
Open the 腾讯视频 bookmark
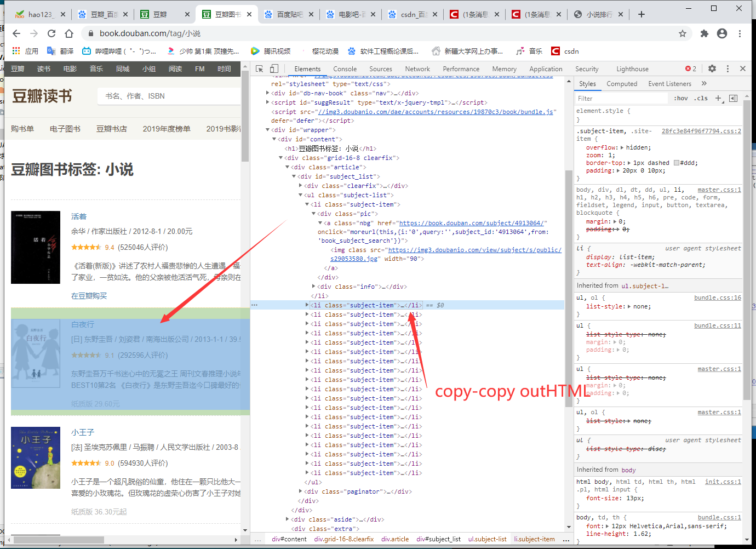pyautogui.click(x=271, y=51)
